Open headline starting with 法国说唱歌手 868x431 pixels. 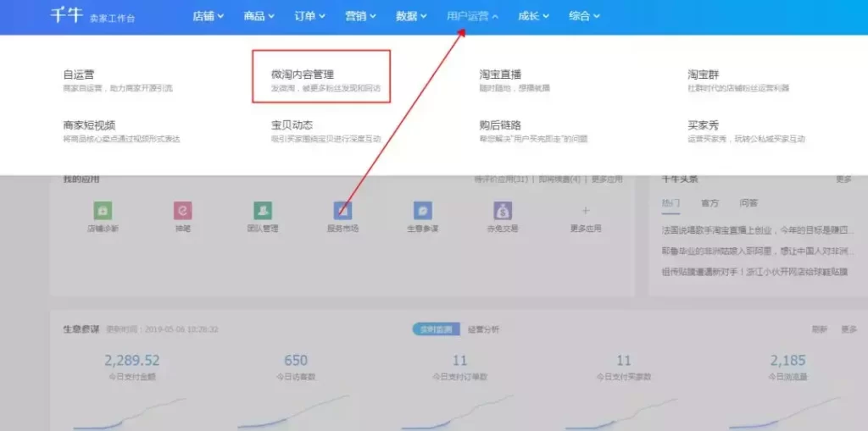tap(758, 230)
